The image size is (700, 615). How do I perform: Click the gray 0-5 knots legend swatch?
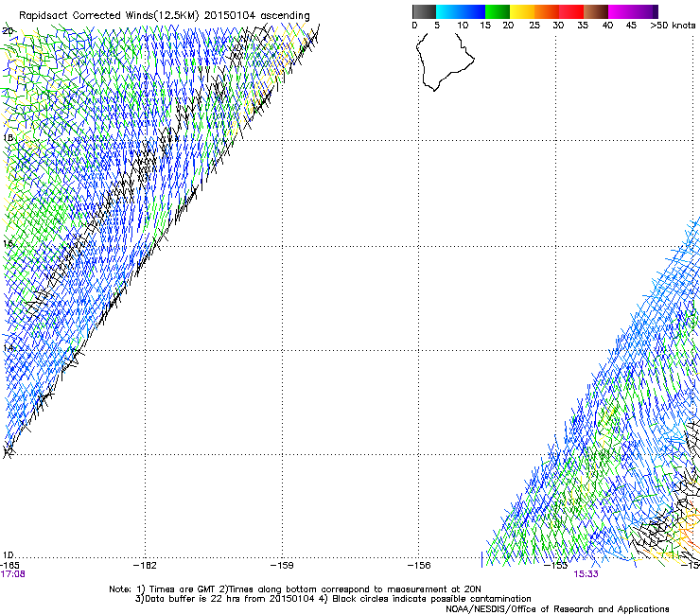pos(424,11)
